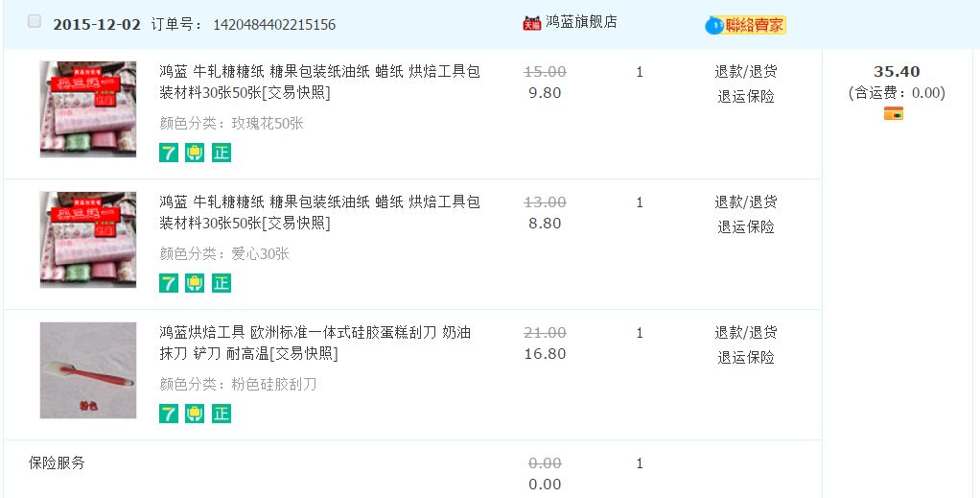
Task: Open the 爱心30张 product thumbnail
Action: coord(87,240)
